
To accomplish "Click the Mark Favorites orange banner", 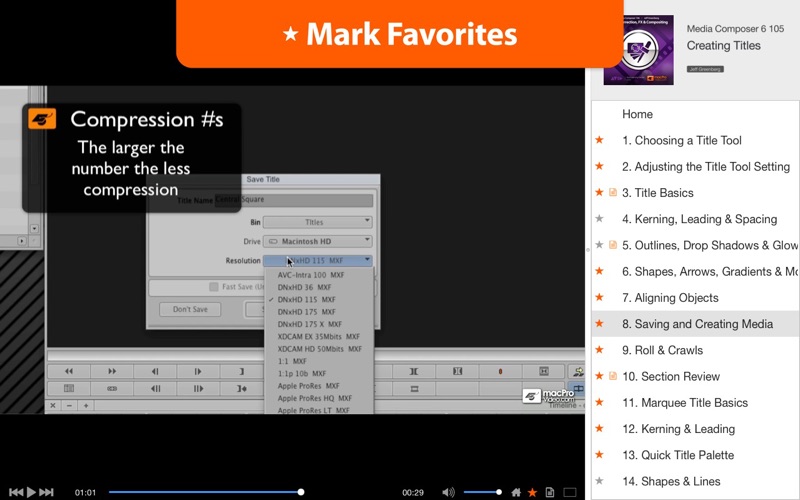I will click(399, 34).
